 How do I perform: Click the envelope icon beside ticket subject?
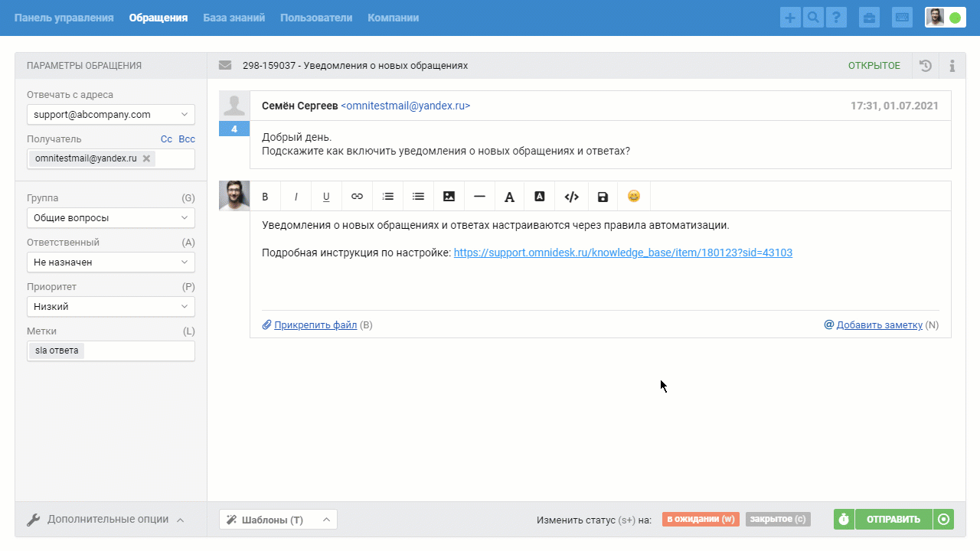225,65
